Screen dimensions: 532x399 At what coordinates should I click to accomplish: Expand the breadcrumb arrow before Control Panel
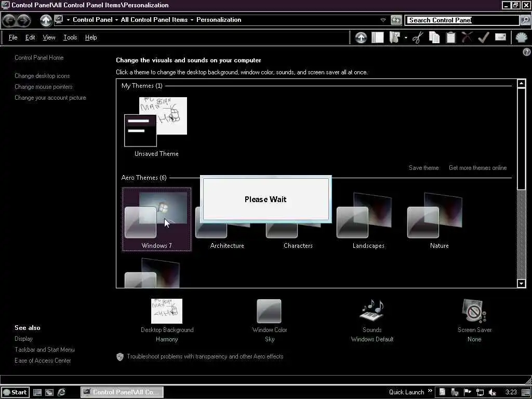pos(68,20)
